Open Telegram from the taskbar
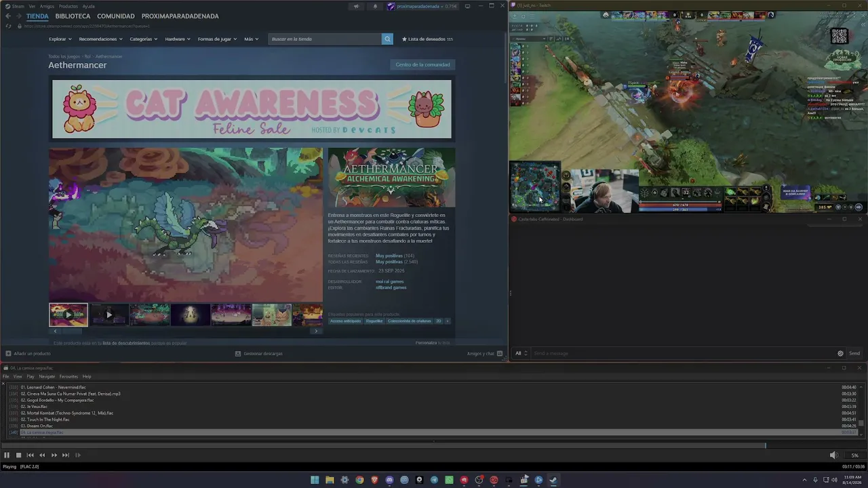This screenshot has width=868, height=488. tap(434, 480)
